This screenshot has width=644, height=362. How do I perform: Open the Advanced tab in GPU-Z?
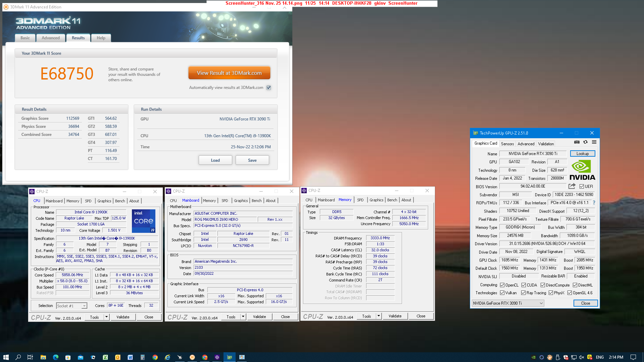click(526, 144)
